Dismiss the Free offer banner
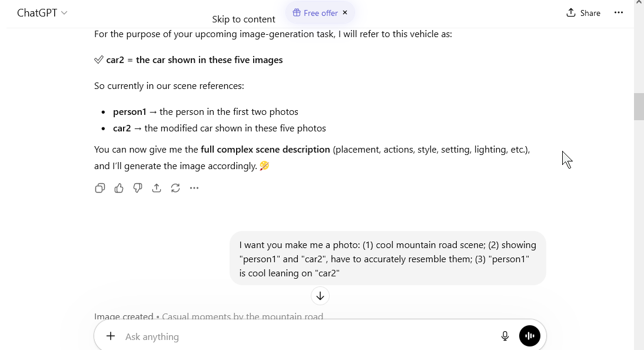Image resolution: width=644 pixels, height=350 pixels. click(x=345, y=13)
